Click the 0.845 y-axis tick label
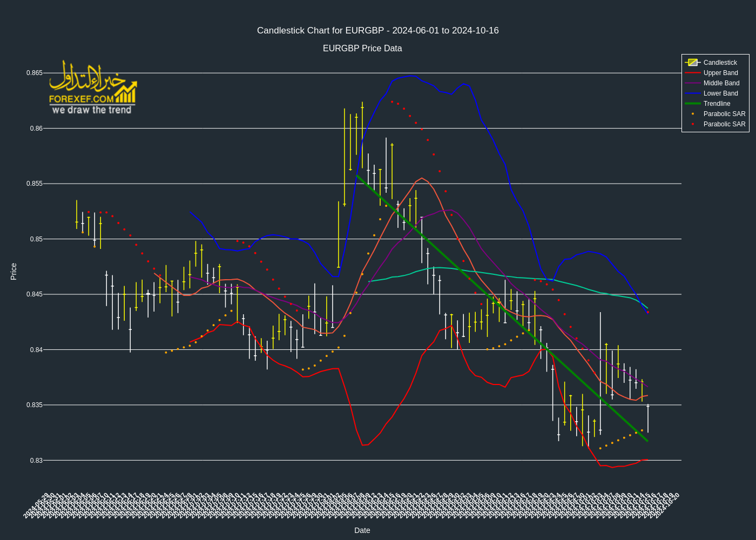 [35, 294]
